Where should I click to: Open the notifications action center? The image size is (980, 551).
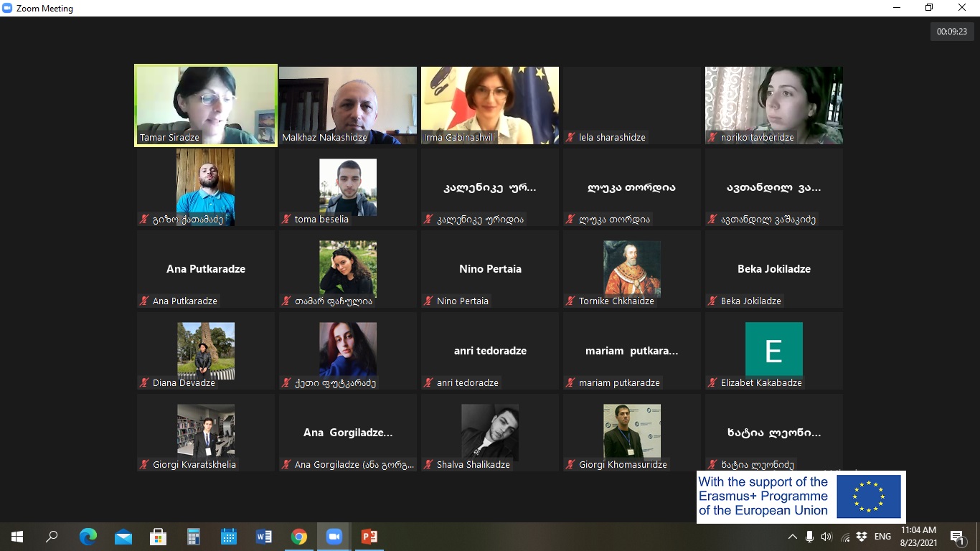click(x=956, y=537)
